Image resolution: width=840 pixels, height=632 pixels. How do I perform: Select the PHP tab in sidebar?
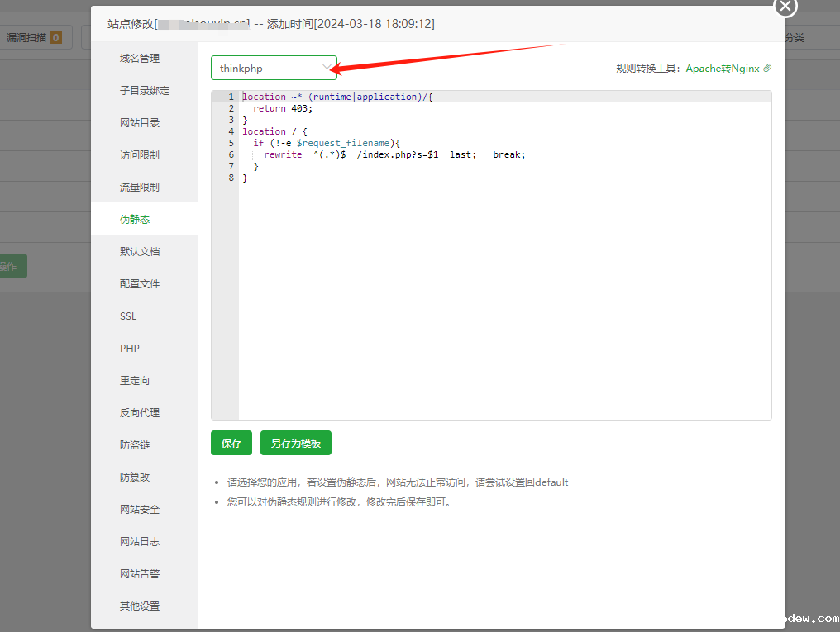click(x=130, y=349)
